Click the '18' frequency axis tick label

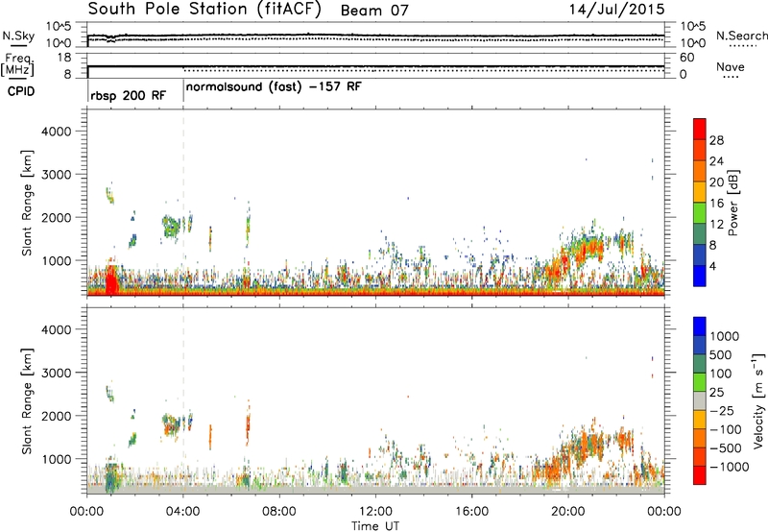64,58
